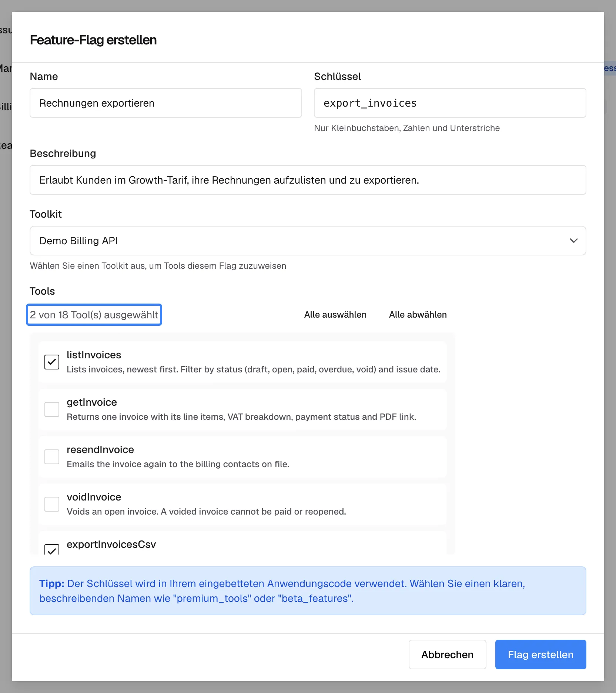616x693 pixels.
Task: Click the listInvoices tool name
Action: click(x=94, y=355)
